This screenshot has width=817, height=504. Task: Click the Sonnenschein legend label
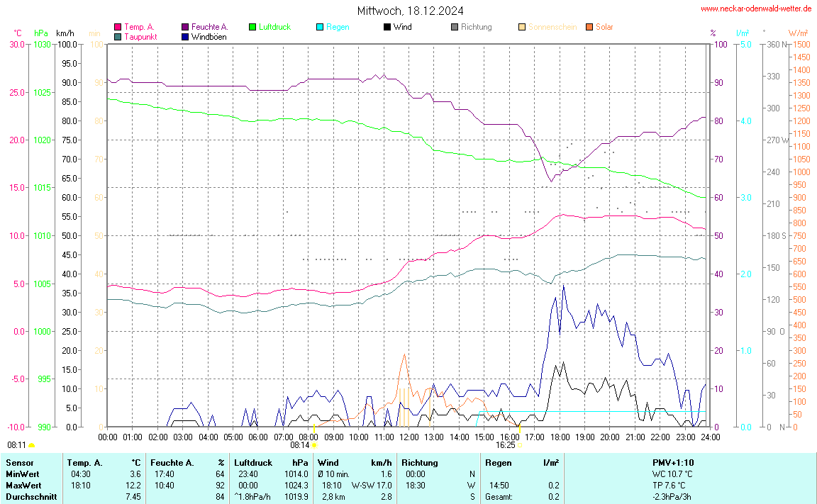(x=552, y=28)
